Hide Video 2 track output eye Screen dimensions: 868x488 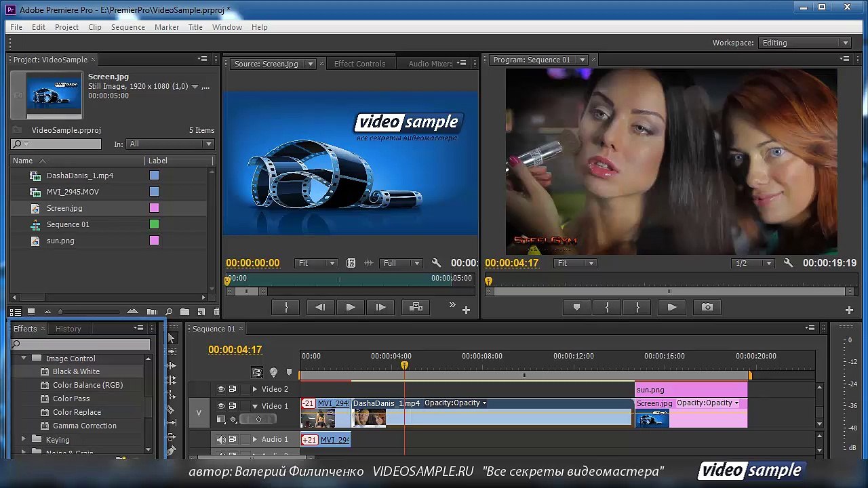[x=221, y=389]
